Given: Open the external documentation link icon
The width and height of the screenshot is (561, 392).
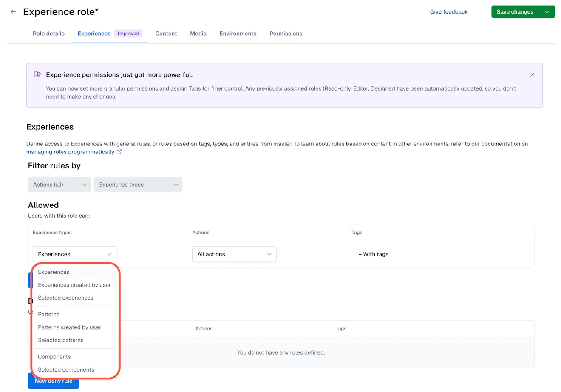Looking at the screenshot, I should click(x=119, y=152).
